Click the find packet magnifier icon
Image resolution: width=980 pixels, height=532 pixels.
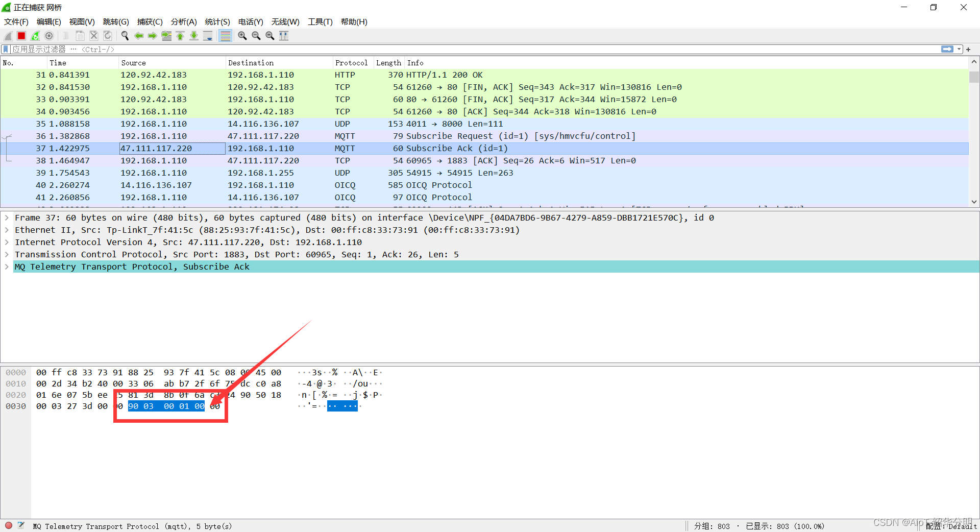[x=125, y=36]
